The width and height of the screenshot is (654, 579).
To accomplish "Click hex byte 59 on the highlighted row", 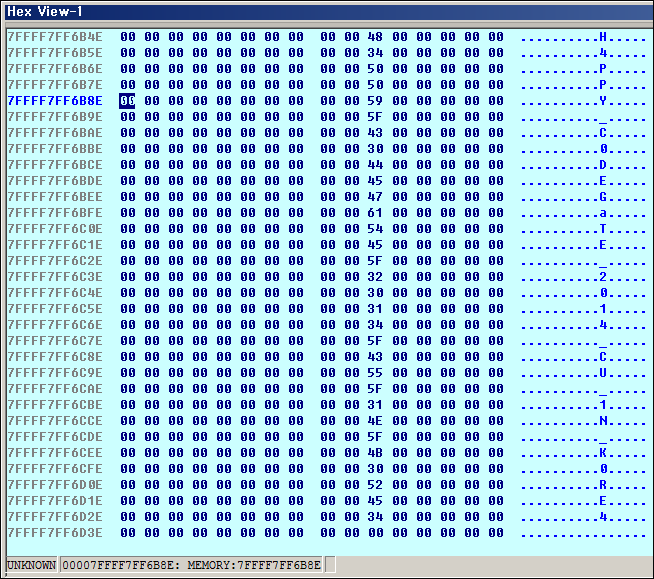I will (x=375, y=101).
